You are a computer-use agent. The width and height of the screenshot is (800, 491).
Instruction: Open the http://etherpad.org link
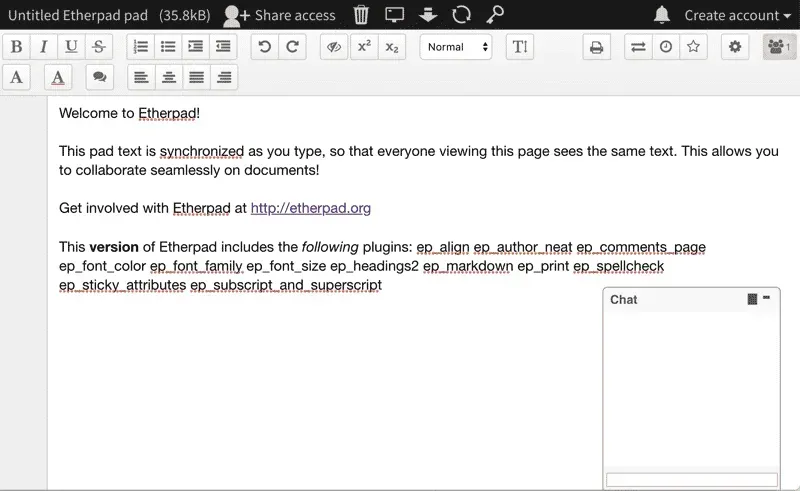[310, 208]
